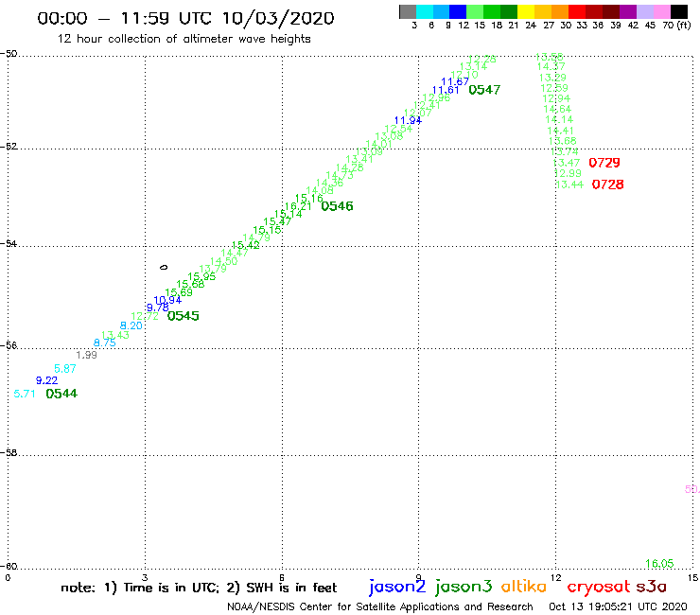This screenshot has width=700, height=615.
Task: Click the s3a satellite label
Action: [652, 587]
